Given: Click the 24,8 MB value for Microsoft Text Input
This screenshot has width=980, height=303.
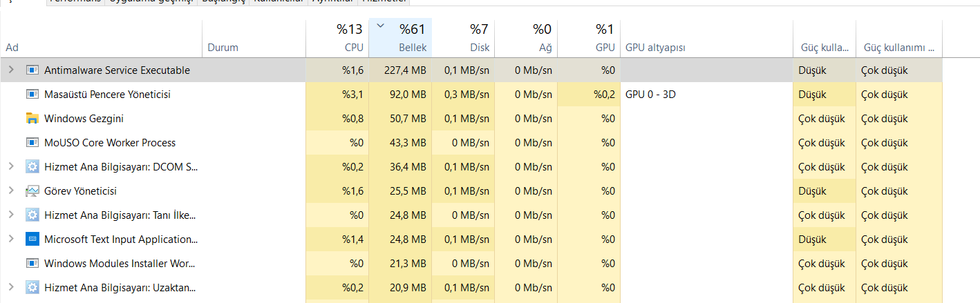Looking at the screenshot, I should 408,240.
